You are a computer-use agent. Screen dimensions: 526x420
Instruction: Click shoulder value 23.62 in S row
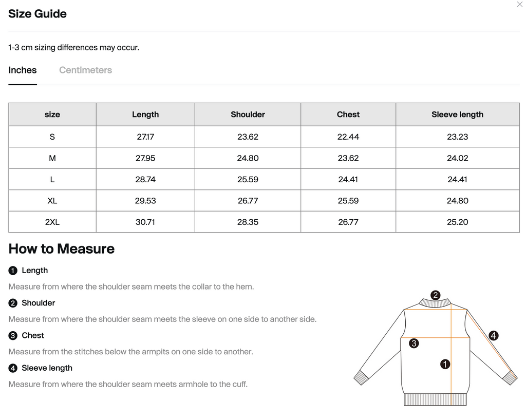[x=248, y=137]
